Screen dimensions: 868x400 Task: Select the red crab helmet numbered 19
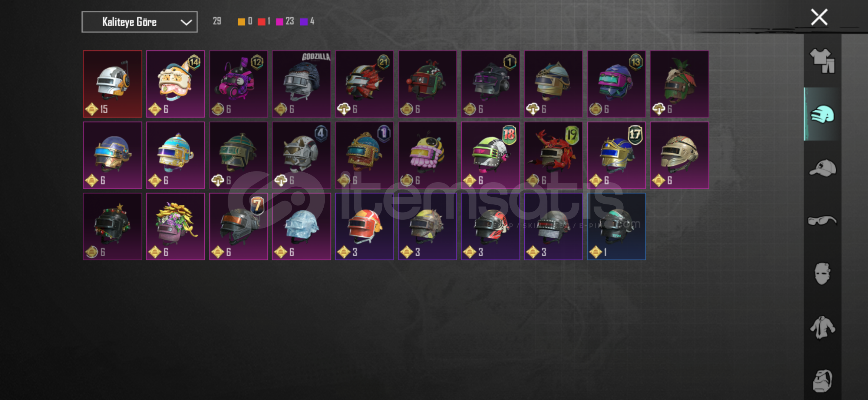[553, 155]
